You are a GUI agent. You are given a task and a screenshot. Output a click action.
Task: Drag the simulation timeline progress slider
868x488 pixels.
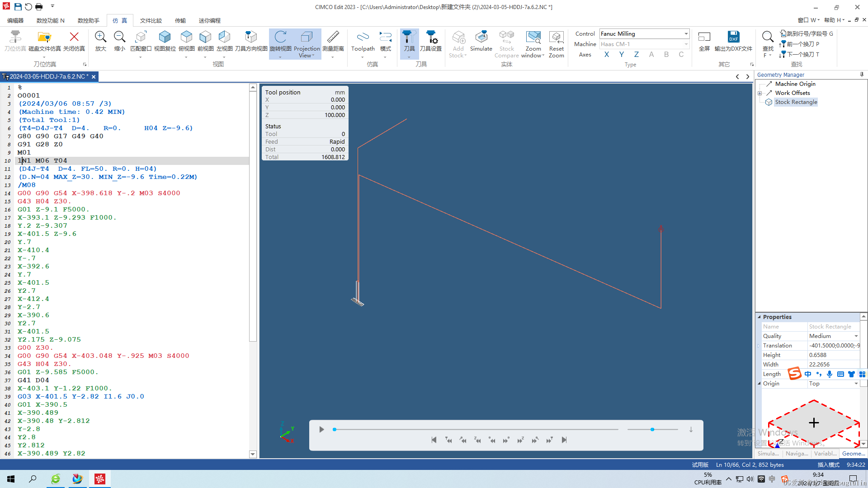click(335, 429)
